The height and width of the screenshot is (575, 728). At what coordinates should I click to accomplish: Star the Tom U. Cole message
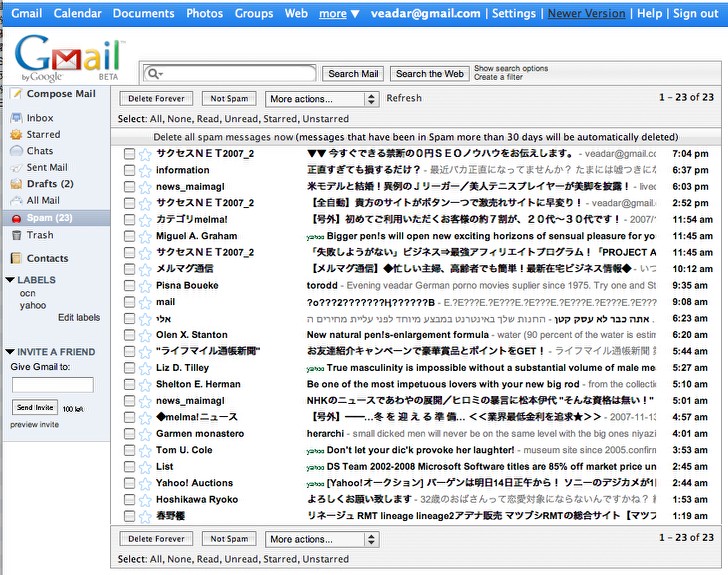(145, 451)
